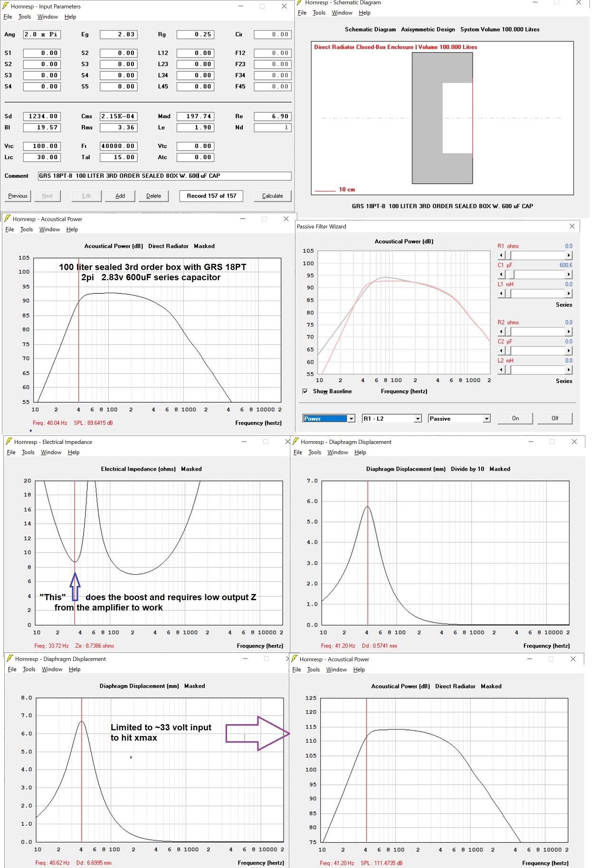608x868 pixels.
Task: Click the R2 ohms slider right arrow
Action: tap(569, 331)
